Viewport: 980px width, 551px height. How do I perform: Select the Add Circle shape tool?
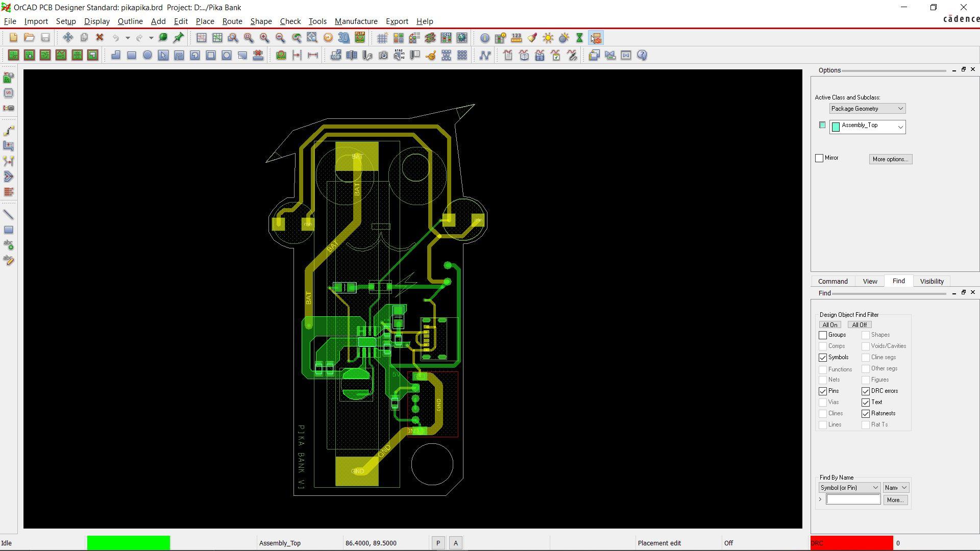[x=148, y=55]
